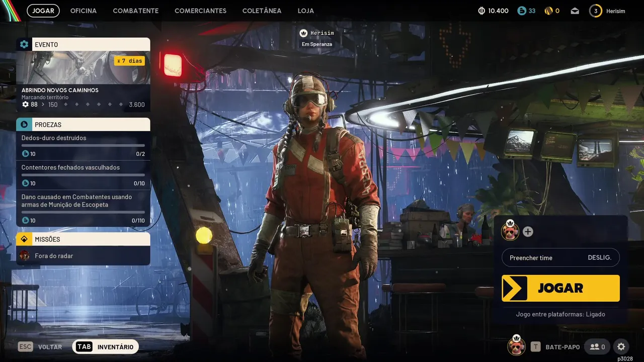The image size is (644, 362).
Task: Click the 7 dias timer badge
Action: (x=129, y=61)
